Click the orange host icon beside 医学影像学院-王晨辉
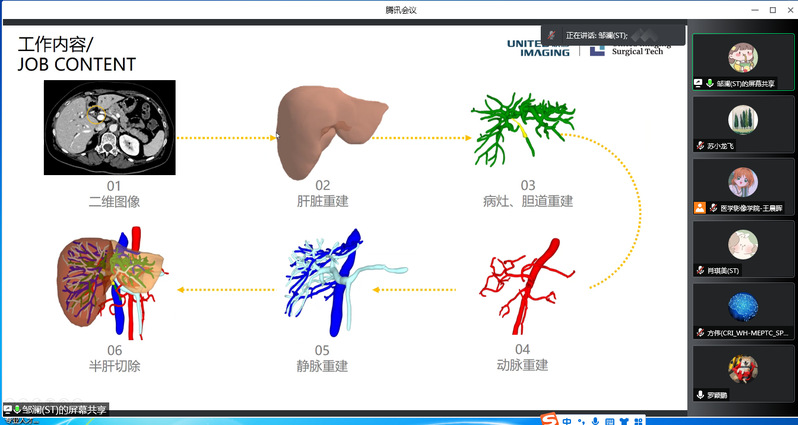The width and height of the screenshot is (798, 425). (x=700, y=208)
